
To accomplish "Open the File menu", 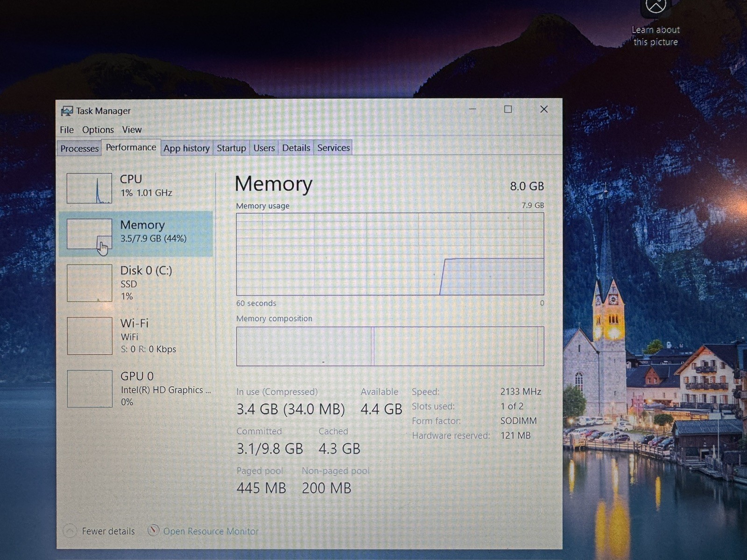I will pyautogui.click(x=67, y=130).
